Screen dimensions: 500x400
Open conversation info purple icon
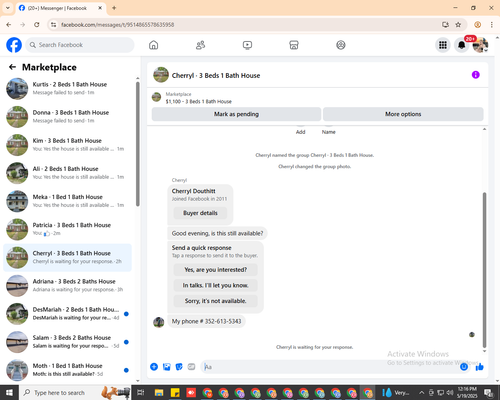(x=476, y=75)
